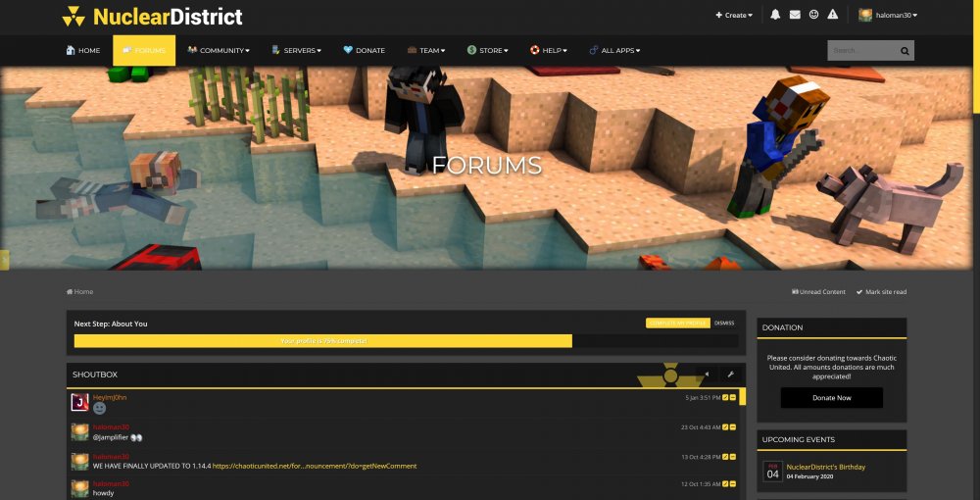Click haloman30's avatar beside the howdy shout
The width and height of the screenshot is (980, 500).
tap(80, 488)
